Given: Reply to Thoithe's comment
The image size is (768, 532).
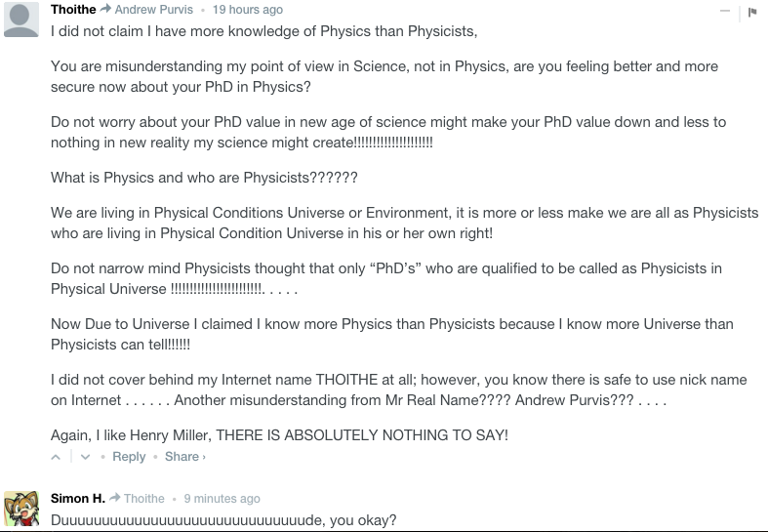Looking at the screenshot, I should pyautogui.click(x=129, y=457).
